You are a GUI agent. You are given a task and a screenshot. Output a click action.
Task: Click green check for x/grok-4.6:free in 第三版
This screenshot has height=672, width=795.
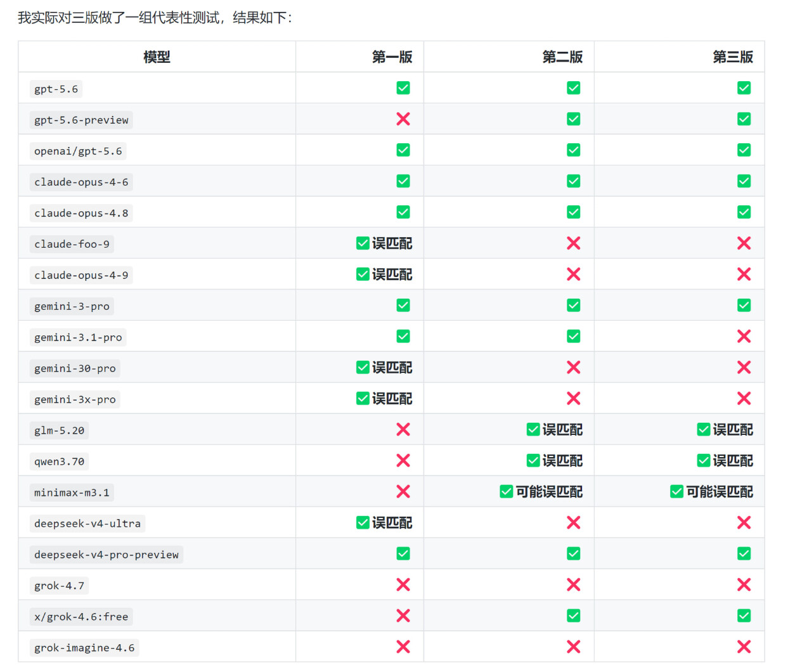click(x=744, y=616)
